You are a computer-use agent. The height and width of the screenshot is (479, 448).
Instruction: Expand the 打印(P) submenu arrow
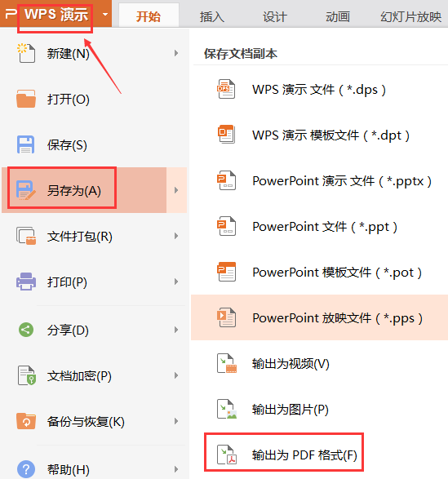point(176,282)
